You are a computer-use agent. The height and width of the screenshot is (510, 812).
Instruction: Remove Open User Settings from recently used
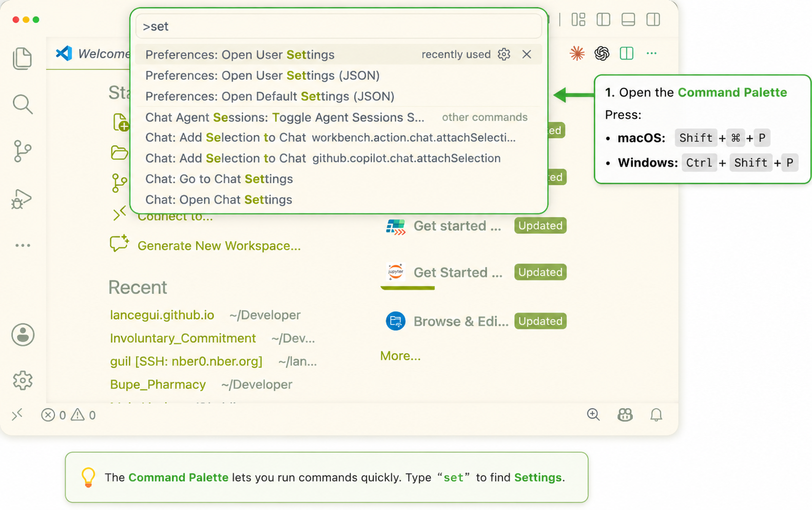(527, 54)
